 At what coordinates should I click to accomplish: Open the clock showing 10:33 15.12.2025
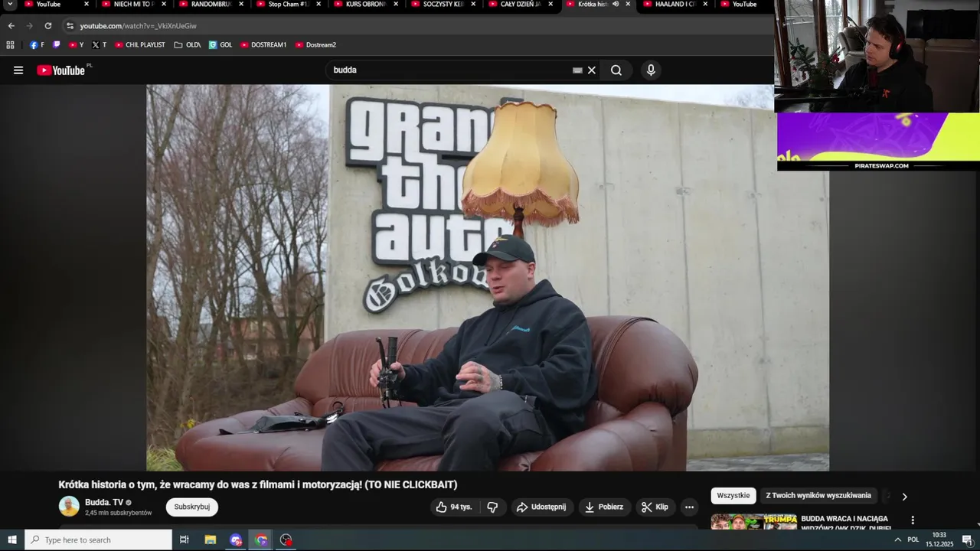pyautogui.click(x=939, y=540)
